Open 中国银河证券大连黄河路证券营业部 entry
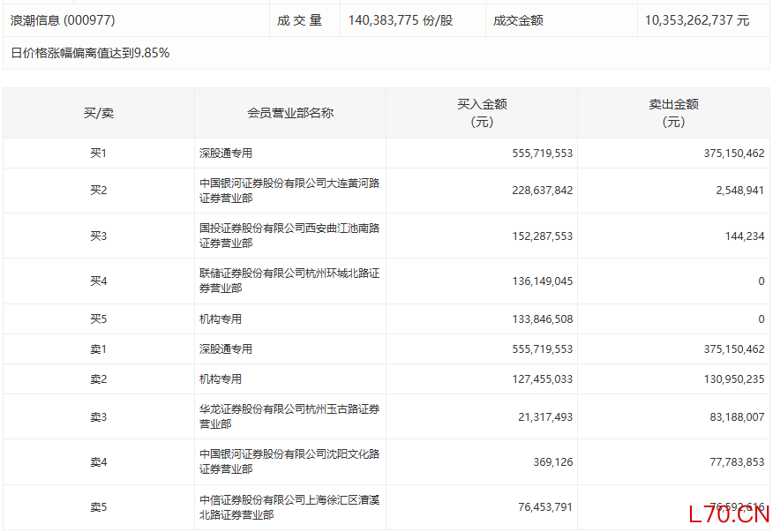This screenshot has width=773, height=532. click(289, 190)
